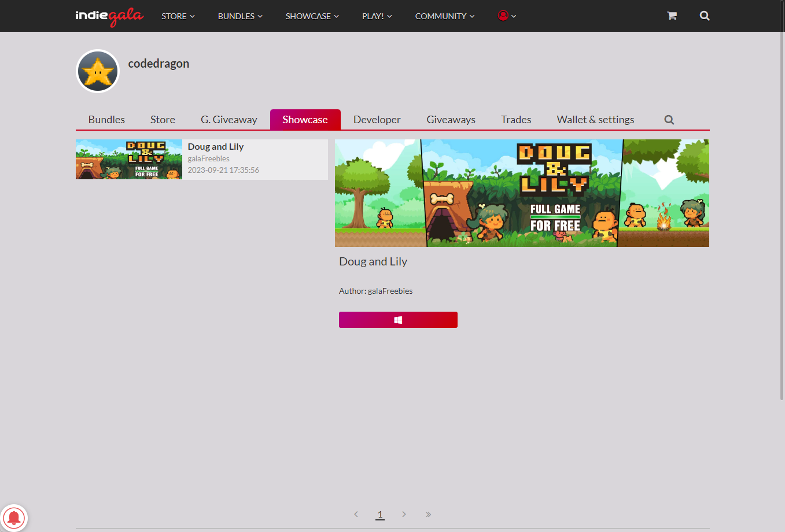Expand the SHOWCASE dropdown menu
This screenshot has height=532, width=785.
[312, 16]
